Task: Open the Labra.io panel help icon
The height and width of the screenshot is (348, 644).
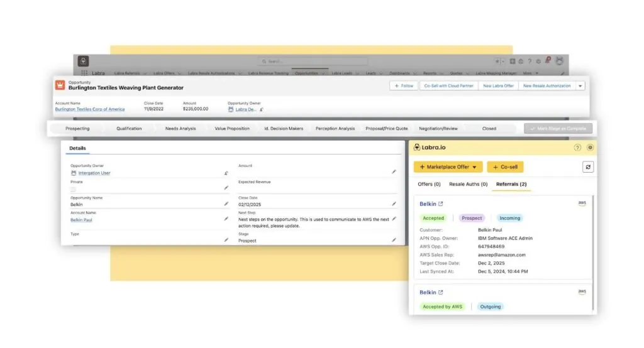Action: [x=577, y=148]
